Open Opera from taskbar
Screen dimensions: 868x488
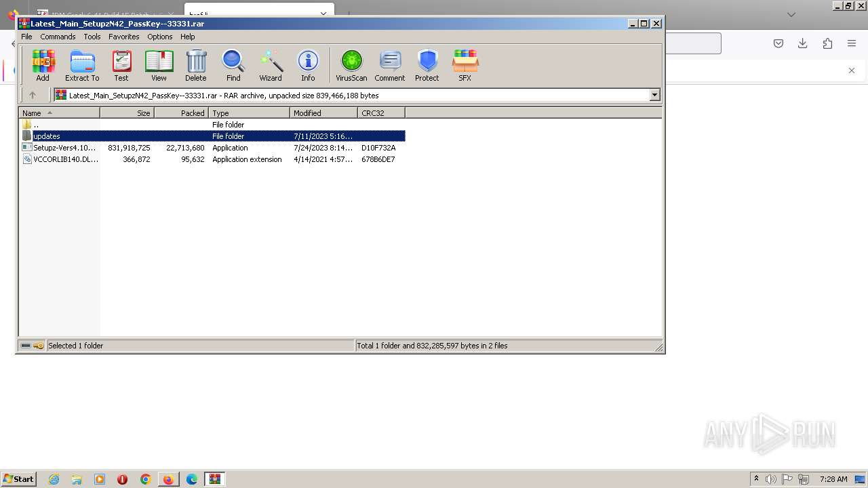coord(123,479)
